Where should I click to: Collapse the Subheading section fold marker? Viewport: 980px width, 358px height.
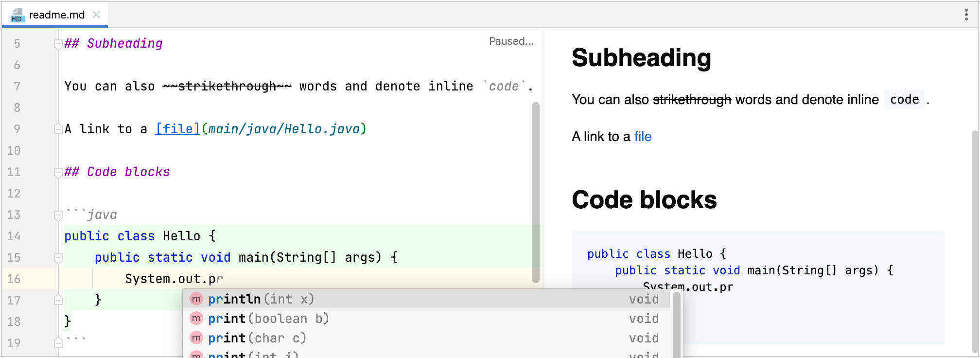[x=58, y=44]
